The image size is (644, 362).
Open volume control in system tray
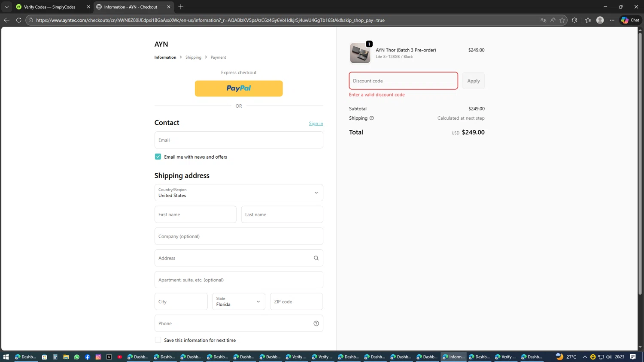click(609, 357)
